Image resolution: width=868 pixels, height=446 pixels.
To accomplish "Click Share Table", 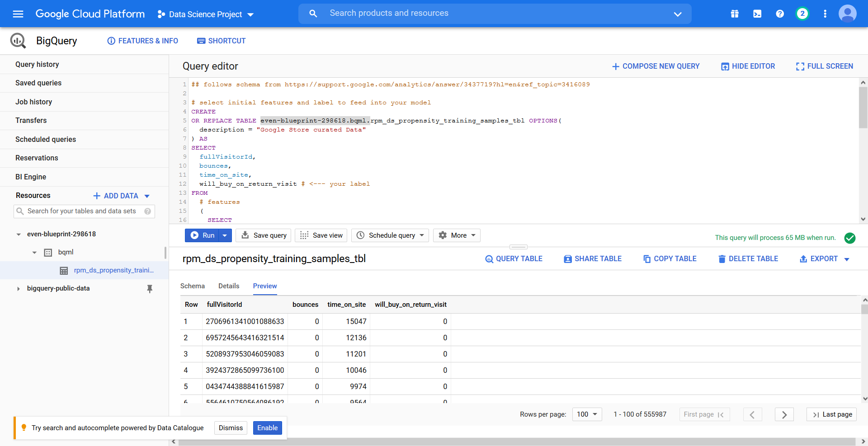I will click(593, 259).
